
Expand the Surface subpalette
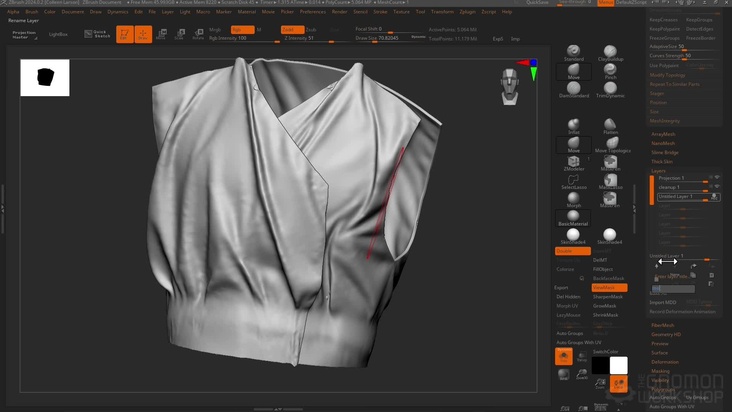point(659,353)
